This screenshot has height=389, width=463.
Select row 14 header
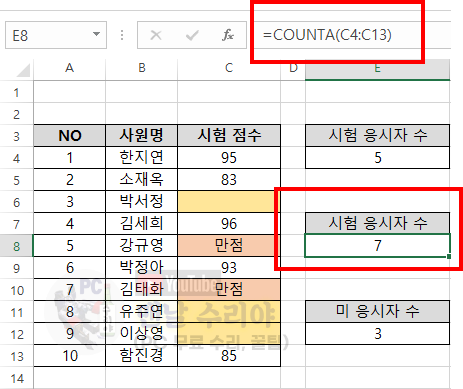click(x=17, y=378)
